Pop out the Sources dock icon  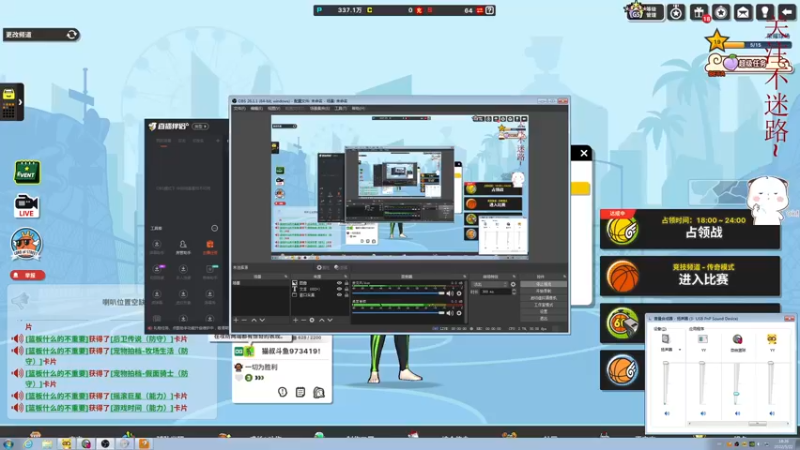345,277
